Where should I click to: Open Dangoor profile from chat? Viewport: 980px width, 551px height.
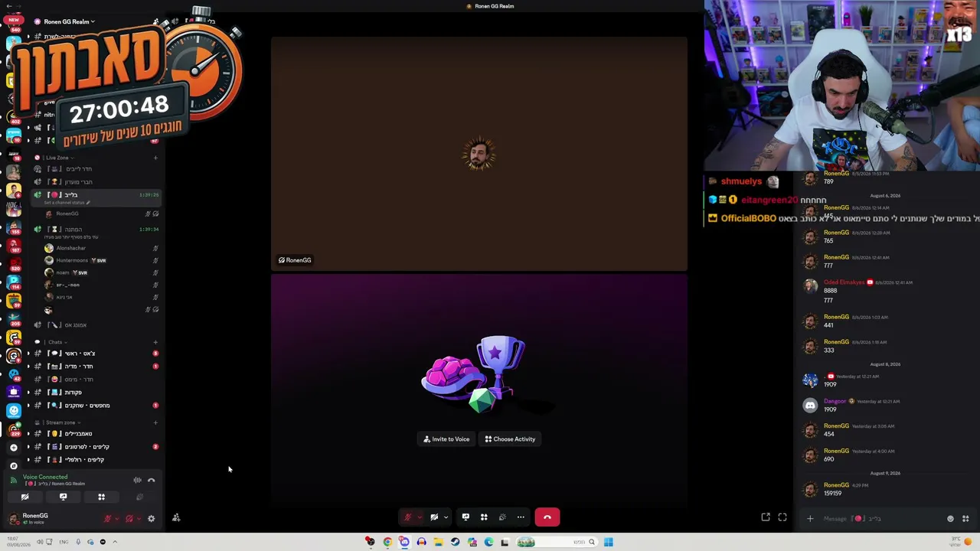pyautogui.click(x=835, y=402)
